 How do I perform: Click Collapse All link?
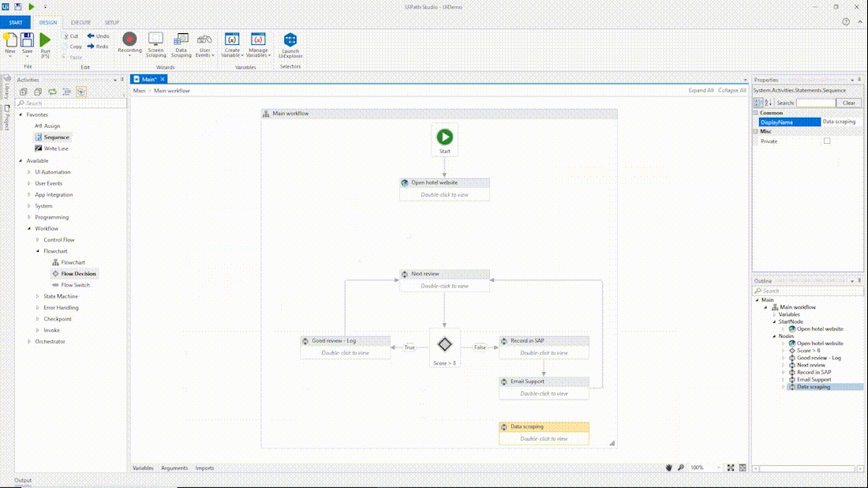point(731,90)
